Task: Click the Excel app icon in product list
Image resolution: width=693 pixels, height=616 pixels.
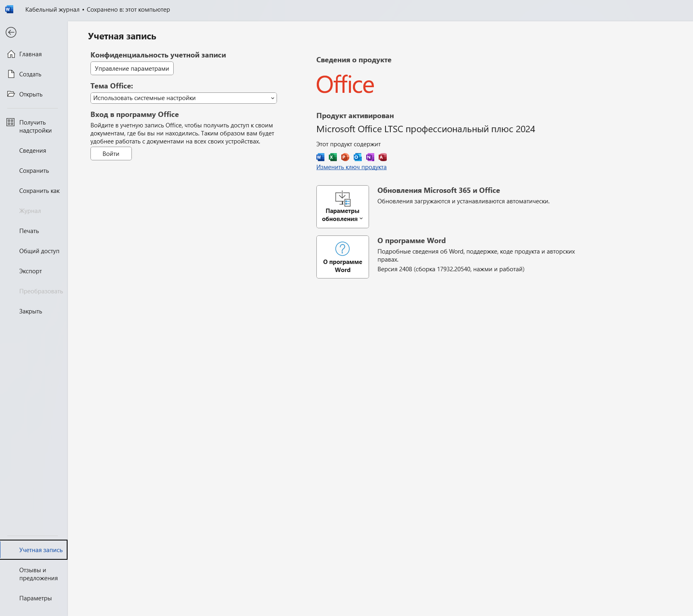Action: click(x=333, y=157)
